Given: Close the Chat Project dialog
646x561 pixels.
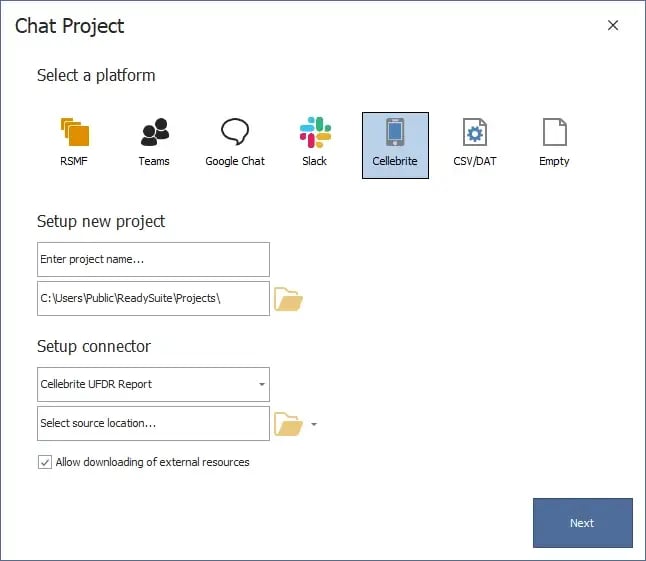Looking at the screenshot, I should click(613, 26).
